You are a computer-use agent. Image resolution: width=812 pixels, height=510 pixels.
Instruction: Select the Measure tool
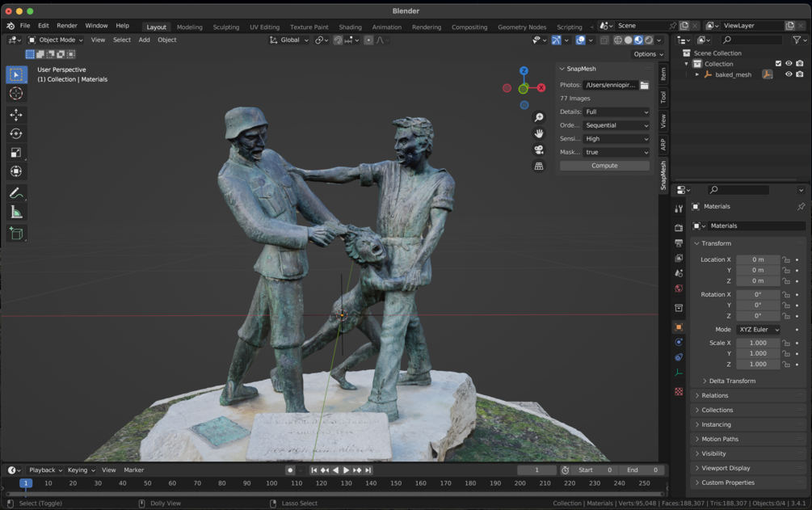coord(16,213)
